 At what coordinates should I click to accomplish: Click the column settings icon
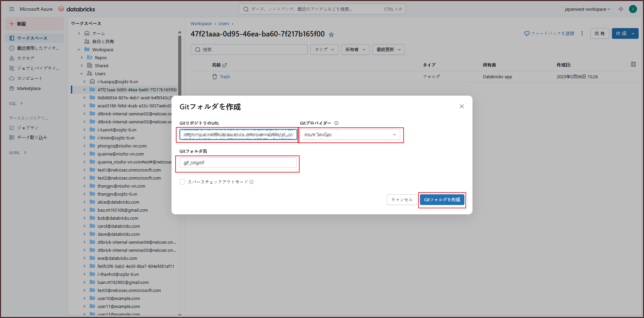pos(633,64)
